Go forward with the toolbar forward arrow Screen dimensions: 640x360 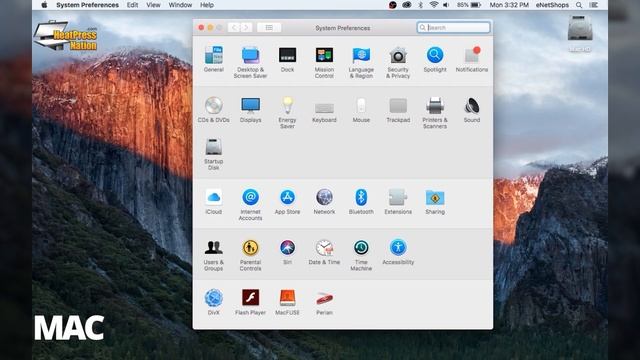tap(246, 27)
